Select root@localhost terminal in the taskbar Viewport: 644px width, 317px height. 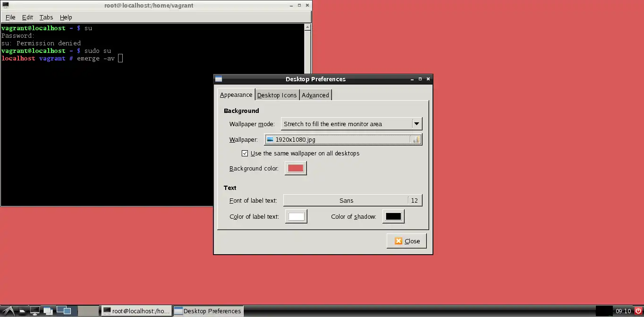136,311
